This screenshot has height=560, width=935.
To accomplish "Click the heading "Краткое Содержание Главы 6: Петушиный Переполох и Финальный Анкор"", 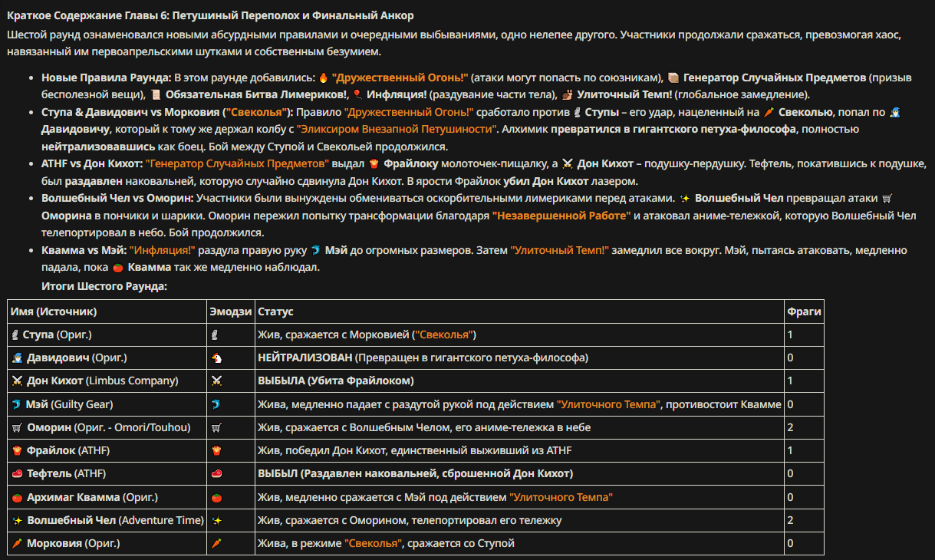I will pyautogui.click(x=209, y=15).
